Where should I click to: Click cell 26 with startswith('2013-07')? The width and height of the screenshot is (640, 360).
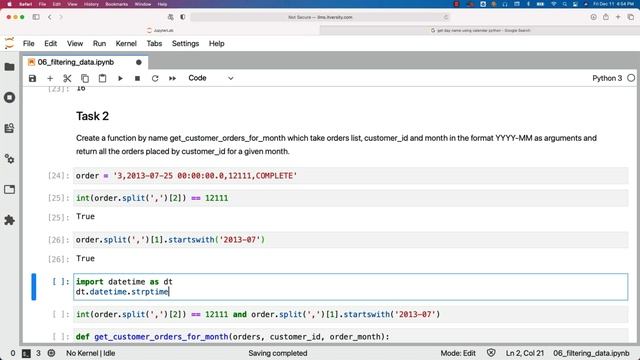351,240
